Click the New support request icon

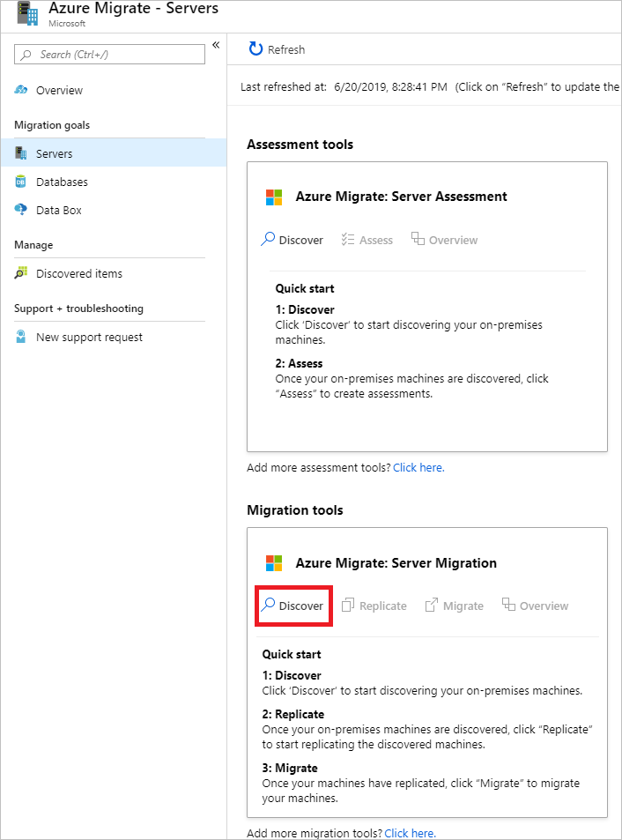click(x=22, y=336)
